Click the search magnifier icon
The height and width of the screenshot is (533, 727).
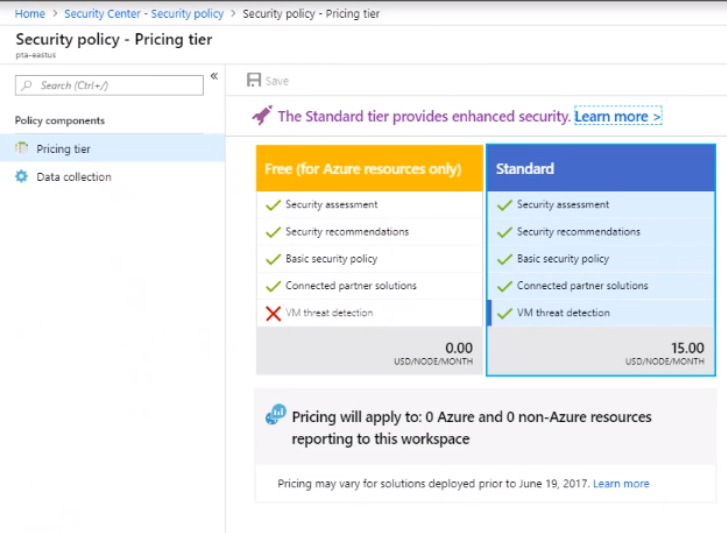click(x=30, y=86)
